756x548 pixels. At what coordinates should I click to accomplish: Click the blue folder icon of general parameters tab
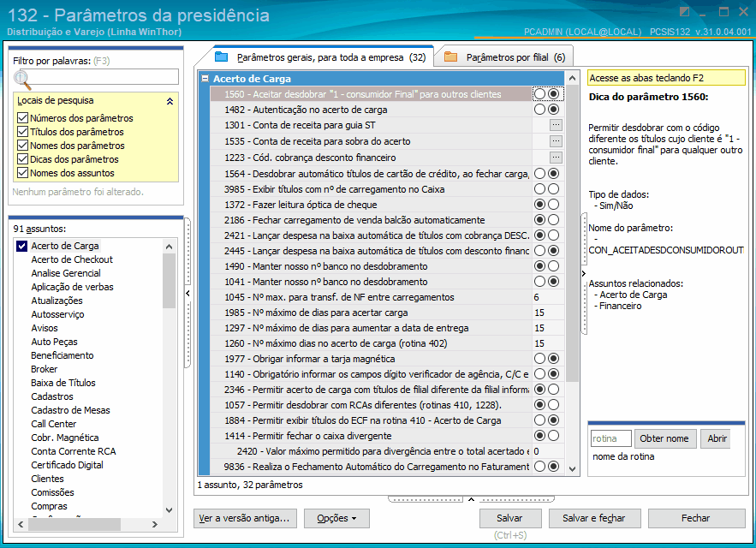tap(221, 57)
